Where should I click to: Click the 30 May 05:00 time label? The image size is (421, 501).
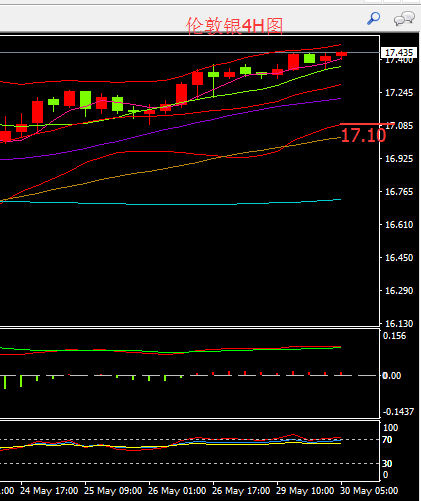(x=369, y=491)
